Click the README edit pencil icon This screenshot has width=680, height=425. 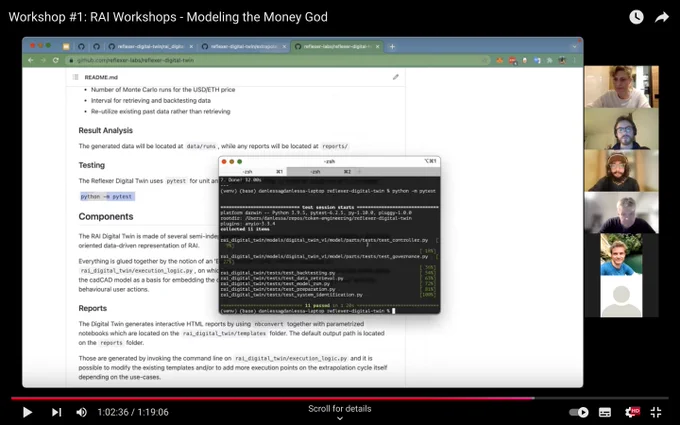[396, 77]
